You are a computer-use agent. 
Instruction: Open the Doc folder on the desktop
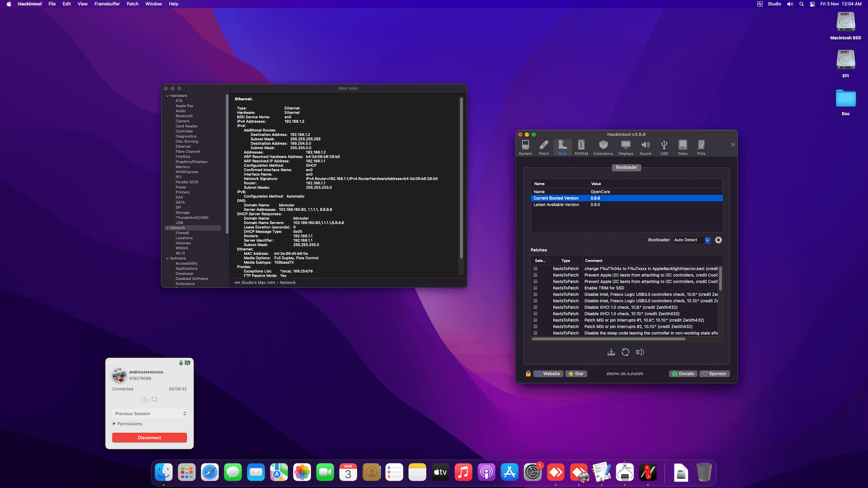845,102
